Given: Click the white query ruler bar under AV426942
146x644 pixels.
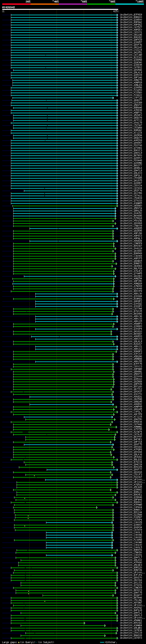Looking at the screenshot, I should (x=60, y=10).
